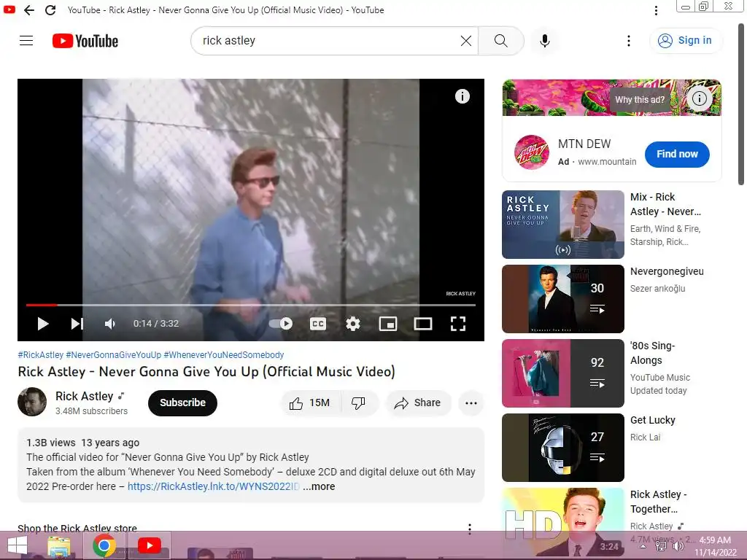Click the Nevergonegiveu playlist title
Image resolution: width=747 pixels, height=560 pixels.
(x=667, y=271)
